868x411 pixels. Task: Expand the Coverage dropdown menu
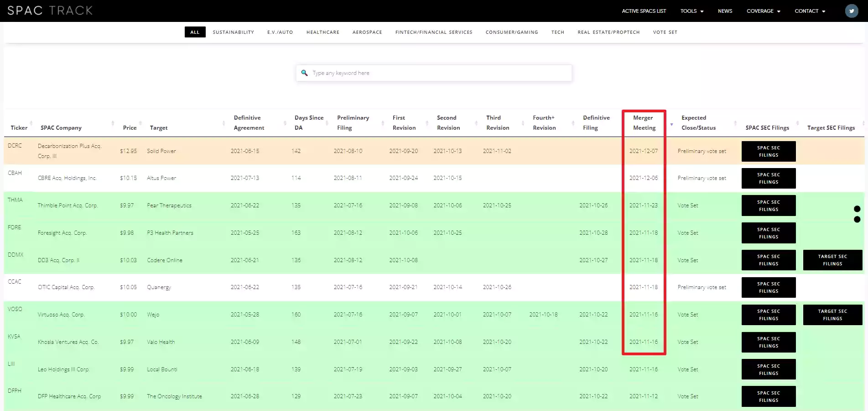pos(764,11)
